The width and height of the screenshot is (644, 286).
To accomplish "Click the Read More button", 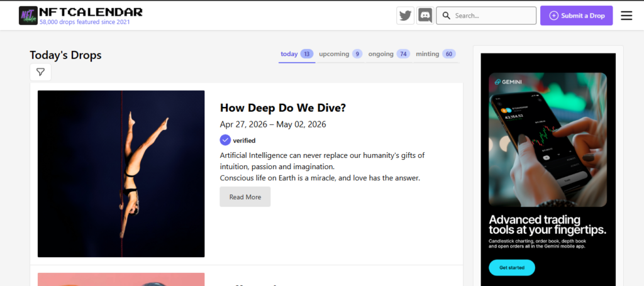I will 245,197.
